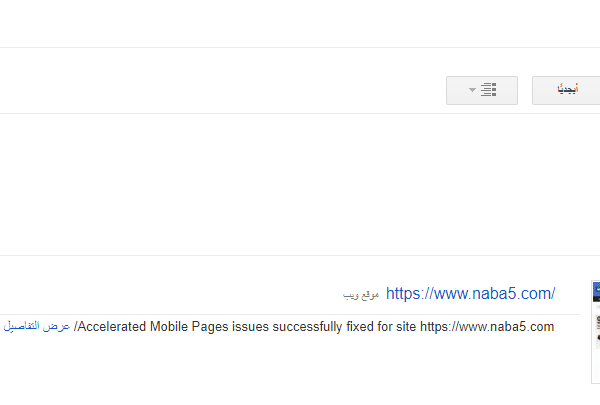The height and width of the screenshot is (405, 600).
Task: Click the list view density icon
Action: coord(489,90)
